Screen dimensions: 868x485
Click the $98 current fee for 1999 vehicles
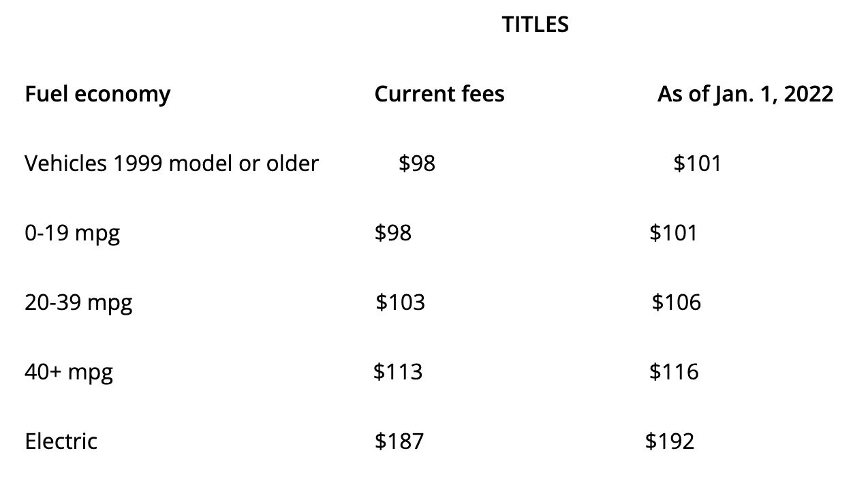pos(417,163)
